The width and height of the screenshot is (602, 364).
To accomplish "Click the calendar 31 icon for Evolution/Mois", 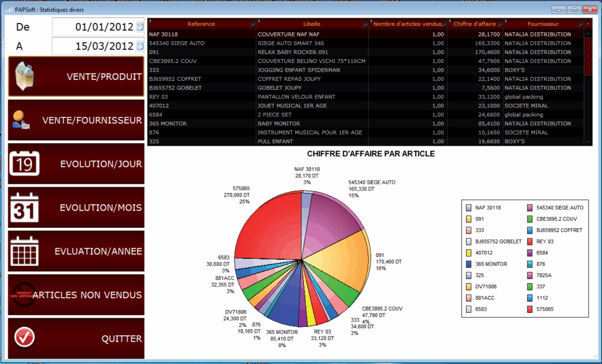I will point(25,207).
